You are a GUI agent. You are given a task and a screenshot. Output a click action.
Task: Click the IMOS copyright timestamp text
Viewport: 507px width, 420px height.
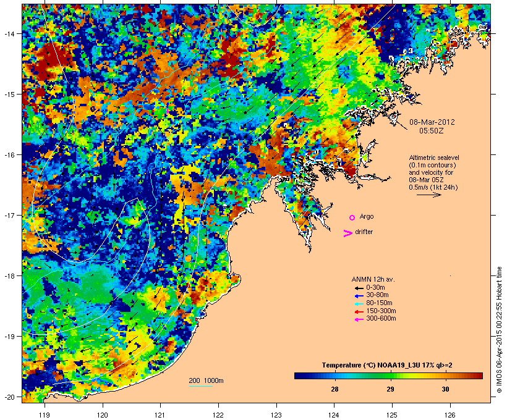pyautogui.click(x=499, y=330)
